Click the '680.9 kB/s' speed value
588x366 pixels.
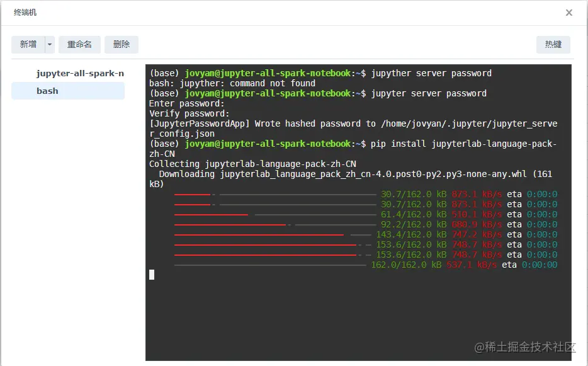pyautogui.click(x=477, y=225)
